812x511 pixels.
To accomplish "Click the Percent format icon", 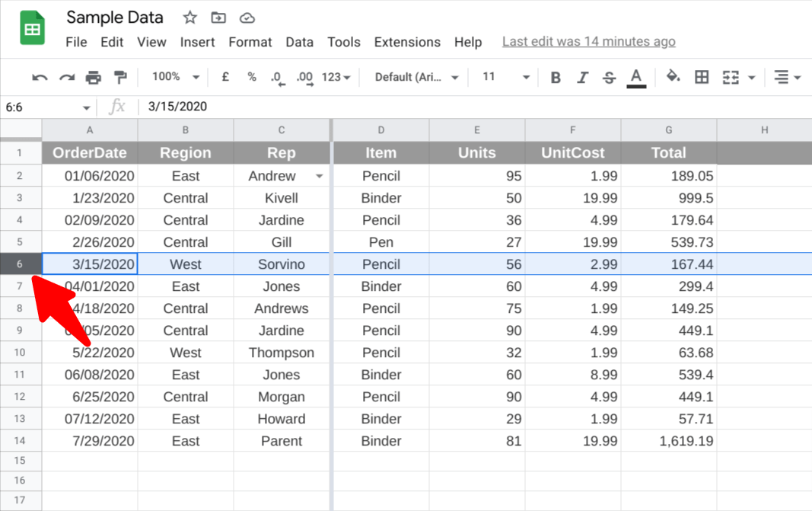I will point(251,77).
